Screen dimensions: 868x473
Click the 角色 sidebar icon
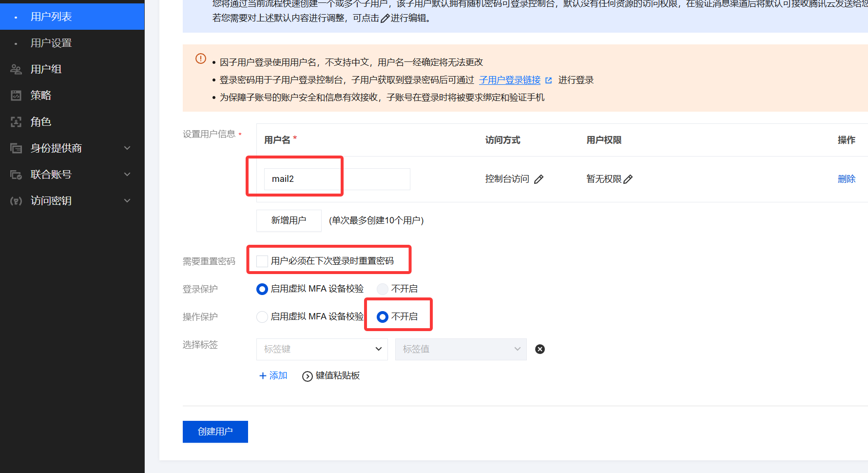click(16, 122)
